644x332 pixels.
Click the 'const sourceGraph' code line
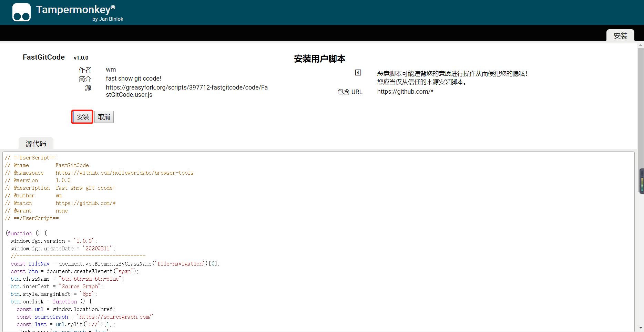[x=85, y=317]
